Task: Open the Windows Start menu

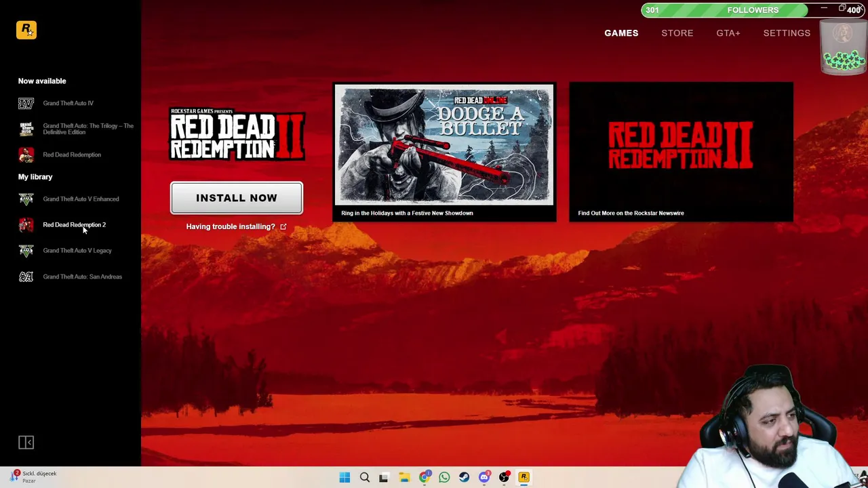Action: (x=344, y=477)
